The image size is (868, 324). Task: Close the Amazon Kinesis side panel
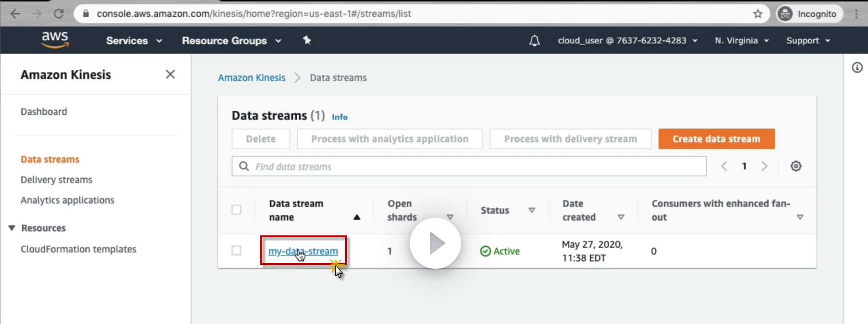tap(171, 74)
